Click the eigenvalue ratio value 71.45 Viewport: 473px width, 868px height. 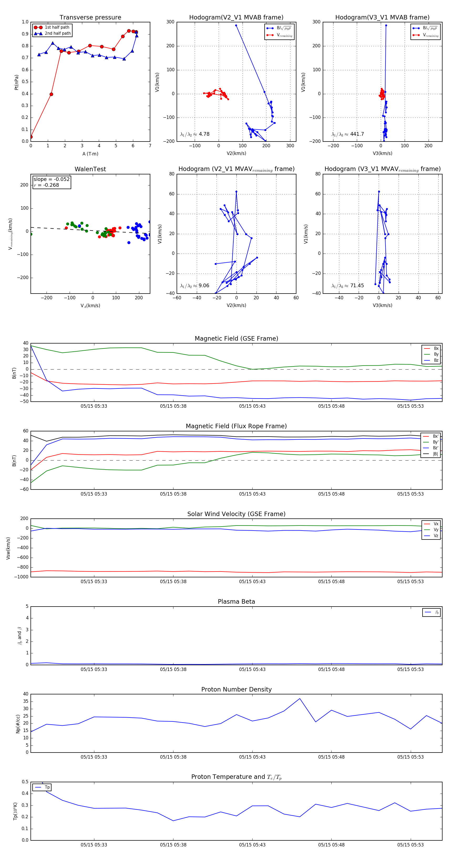[357, 286]
